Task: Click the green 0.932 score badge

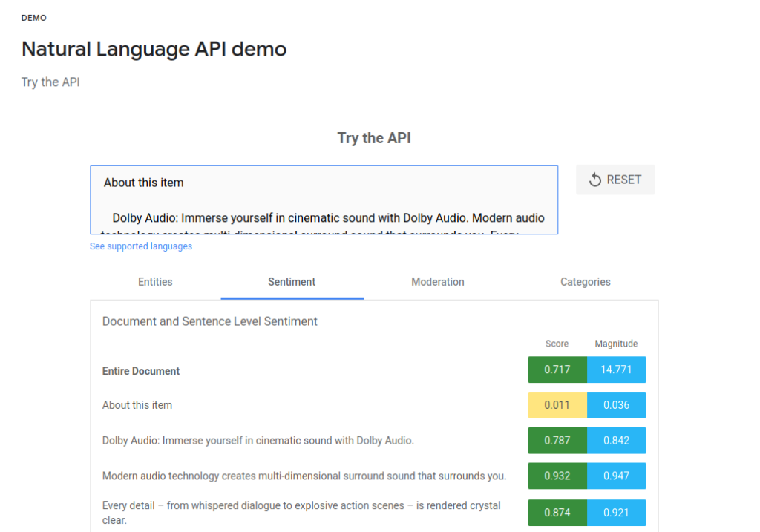Action: (557, 476)
